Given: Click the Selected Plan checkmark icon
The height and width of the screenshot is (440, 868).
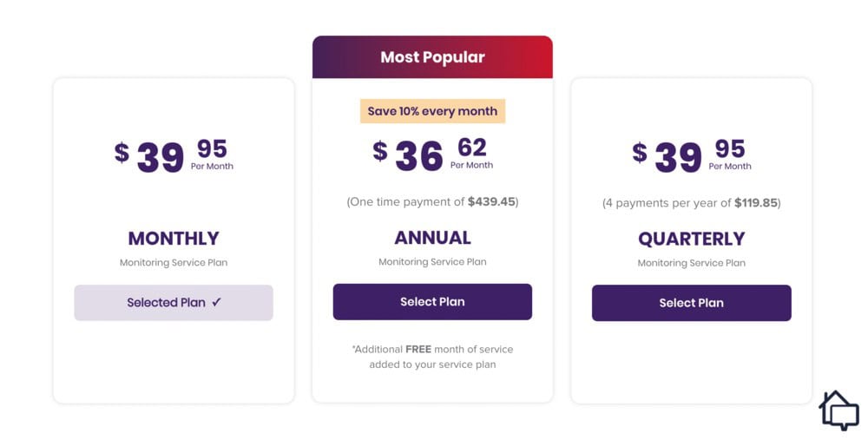Looking at the screenshot, I should 216,302.
